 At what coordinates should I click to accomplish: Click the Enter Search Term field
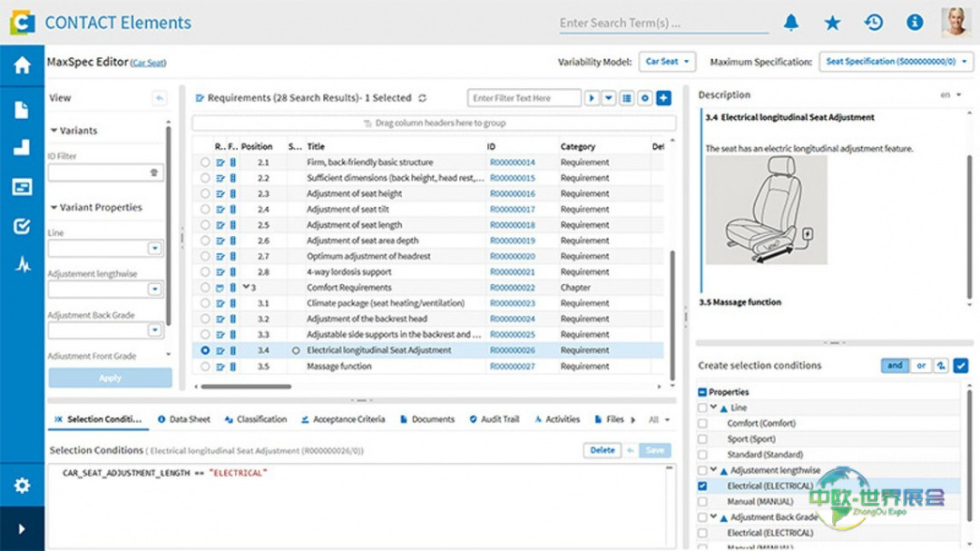[x=662, y=24]
